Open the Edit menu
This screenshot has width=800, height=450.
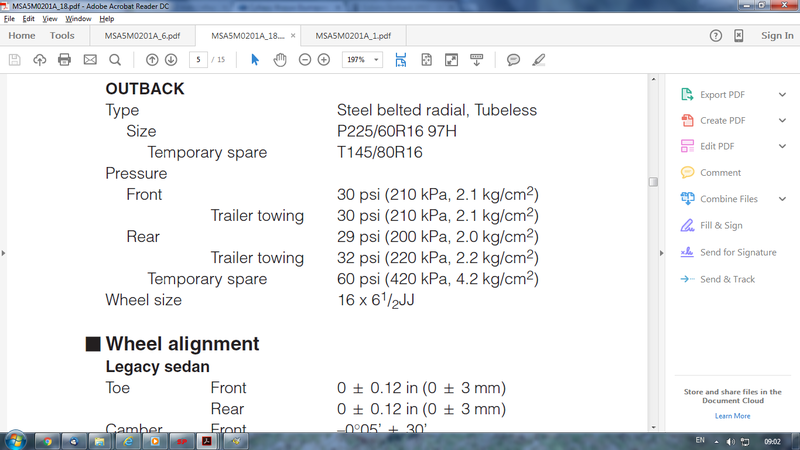point(29,19)
